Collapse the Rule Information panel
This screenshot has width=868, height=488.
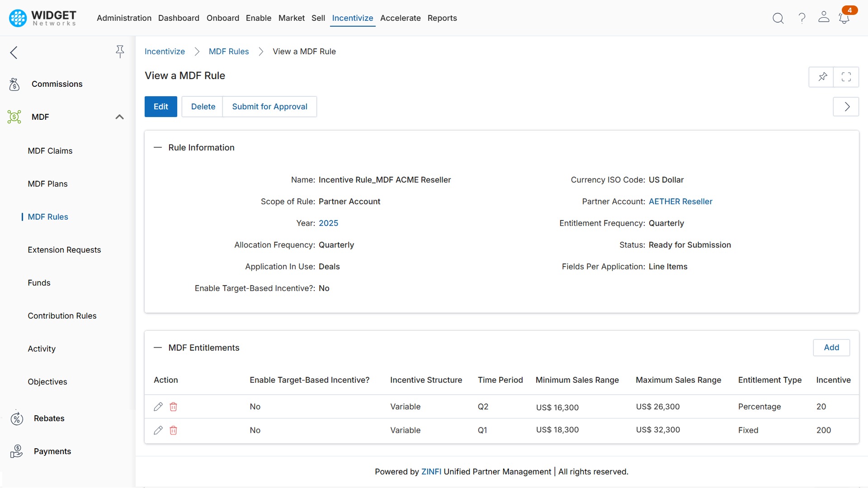(x=158, y=147)
